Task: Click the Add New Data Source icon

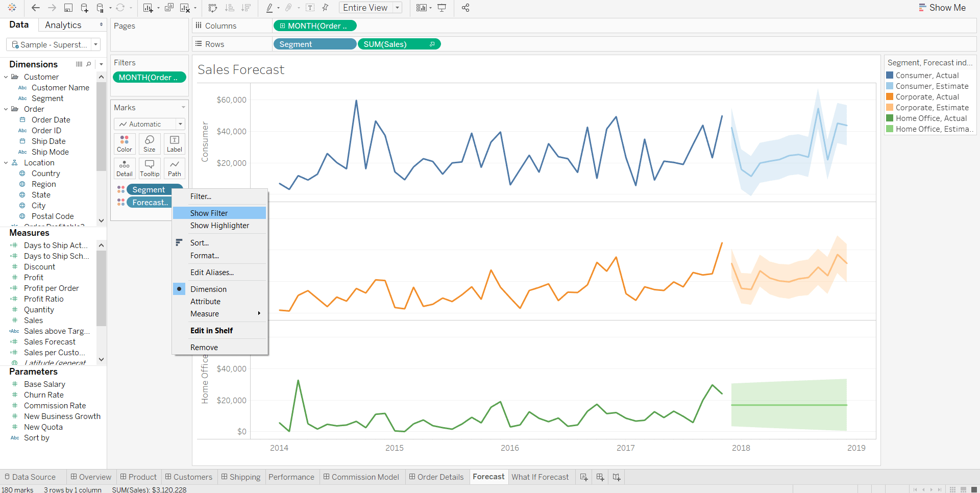Action: click(x=84, y=8)
